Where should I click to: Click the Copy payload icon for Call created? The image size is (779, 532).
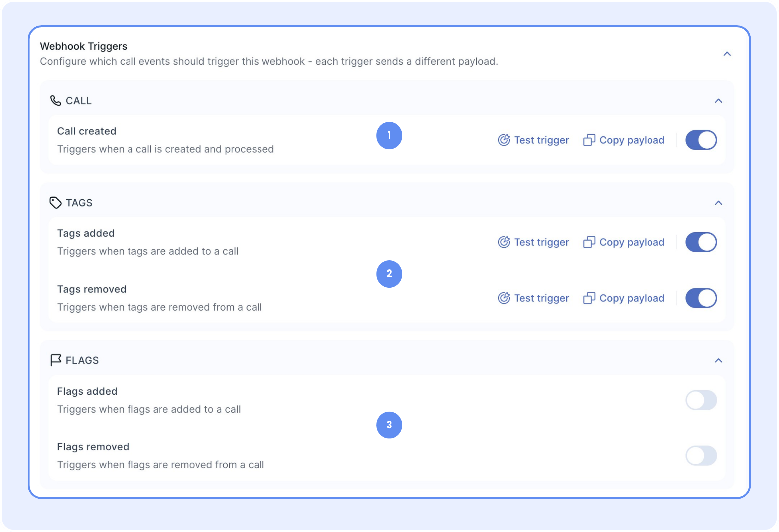[589, 140]
